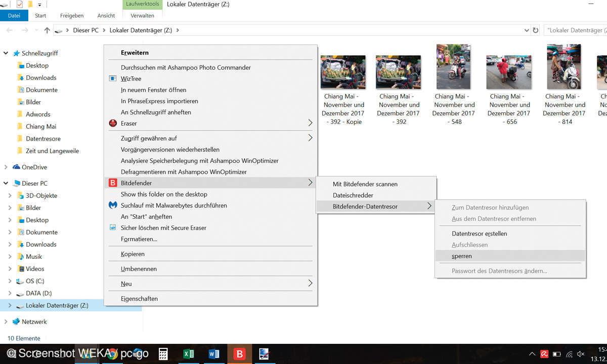The height and width of the screenshot is (364, 607).
Task: Open the Verwalten ribbon tab
Action: (x=143, y=16)
